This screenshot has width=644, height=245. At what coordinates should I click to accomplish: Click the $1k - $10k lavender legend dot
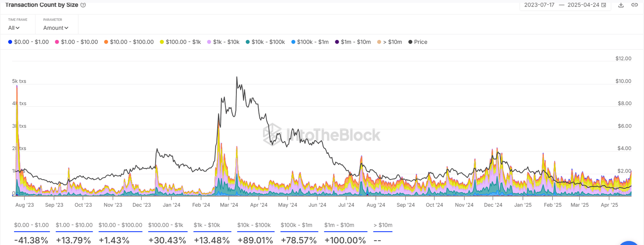(209, 42)
